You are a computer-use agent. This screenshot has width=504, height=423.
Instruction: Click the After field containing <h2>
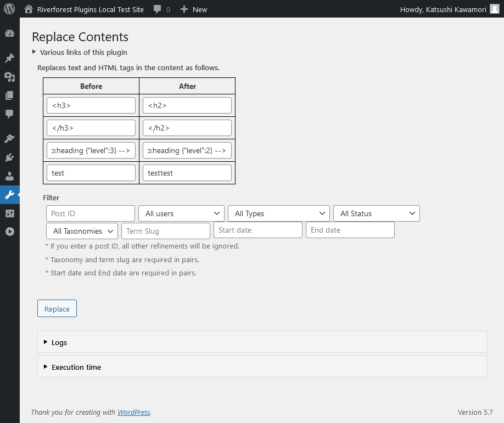(x=187, y=105)
